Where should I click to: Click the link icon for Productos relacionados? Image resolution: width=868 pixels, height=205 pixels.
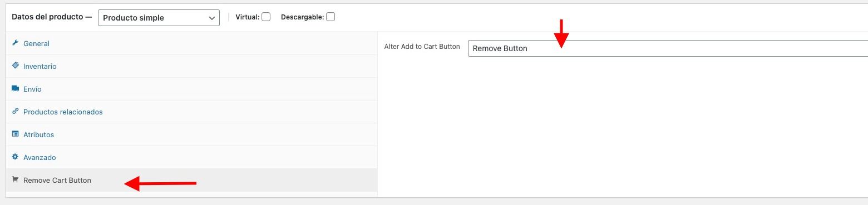pos(16,112)
